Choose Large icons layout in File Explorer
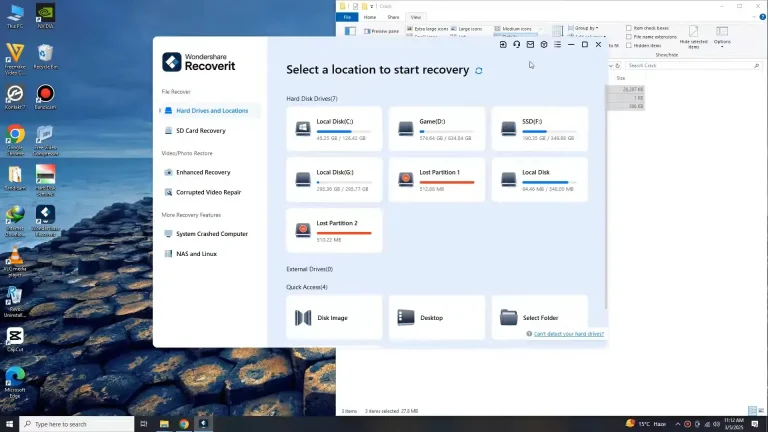Screen dimensions: 768x432 pos(466,29)
